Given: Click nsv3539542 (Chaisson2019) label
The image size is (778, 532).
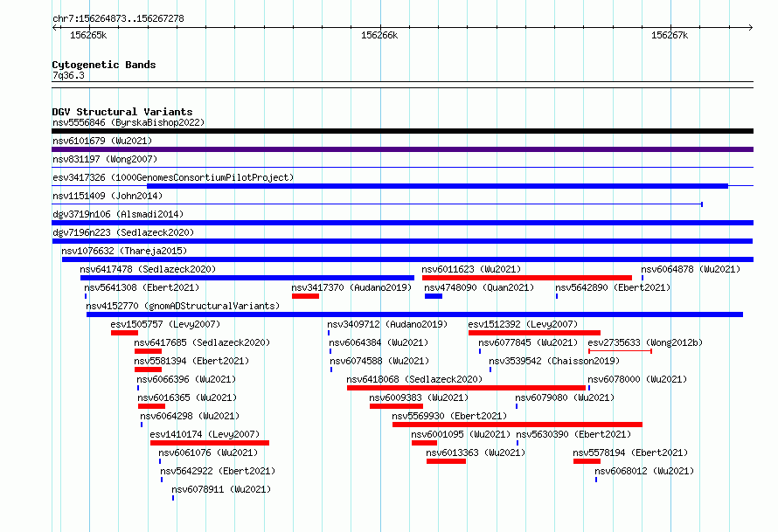Looking at the screenshot, I should pos(554,361).
